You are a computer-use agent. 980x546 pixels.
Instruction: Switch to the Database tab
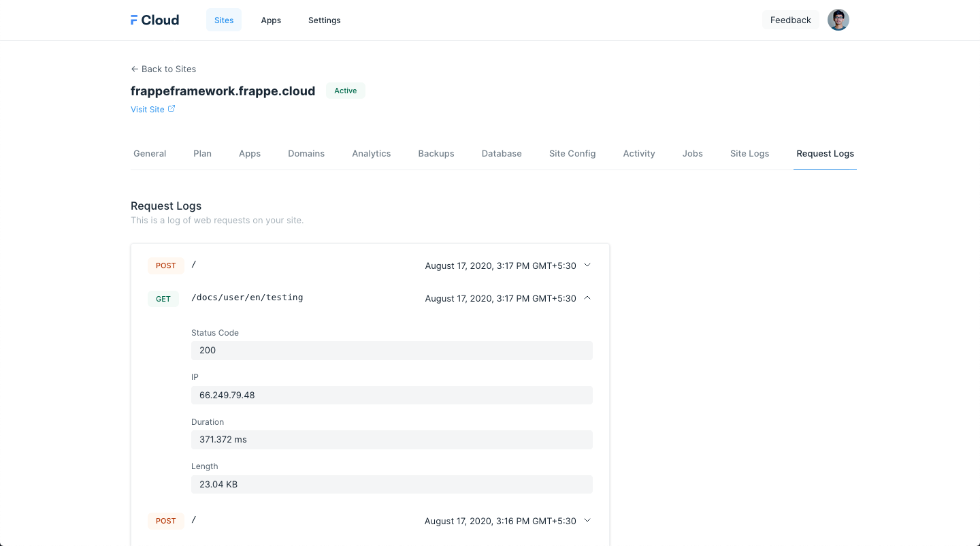pos(502,154)
